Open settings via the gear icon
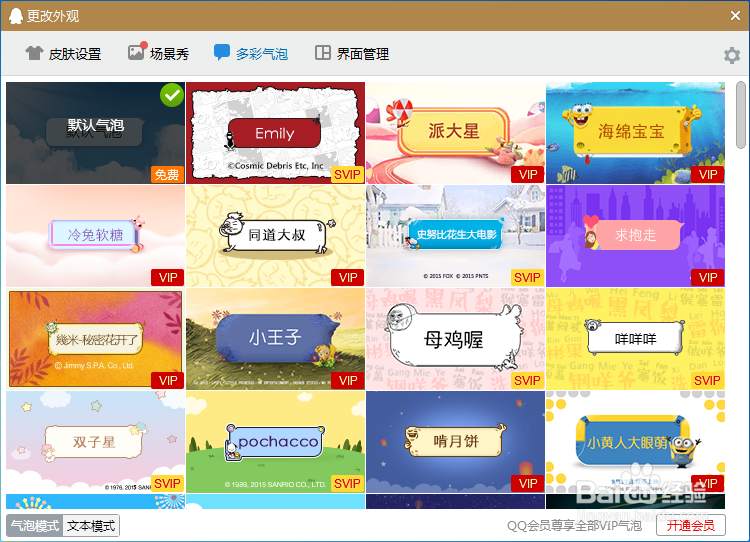The width and height of the screenshot is (750, 542). tap(732, 55)
